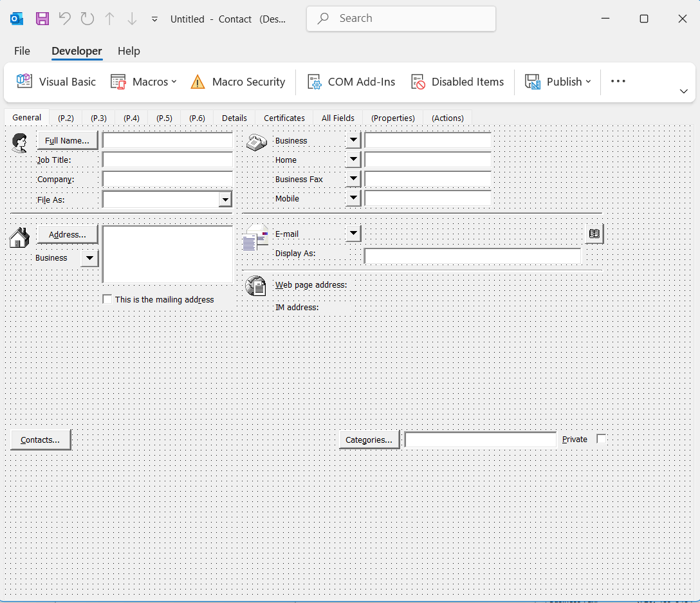Open Disabled Items list
700x603 pixels.
pyautogui.click(x=457, y=82)
